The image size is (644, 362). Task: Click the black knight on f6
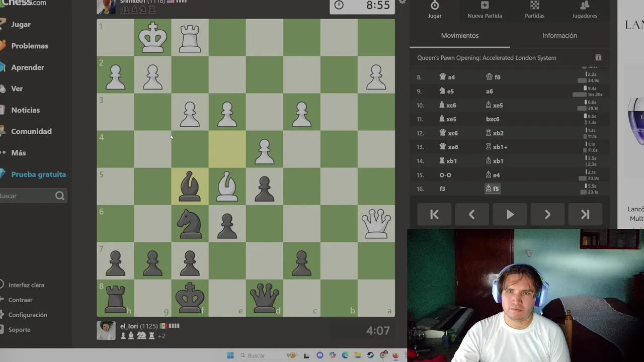click(x=190, y=224)
